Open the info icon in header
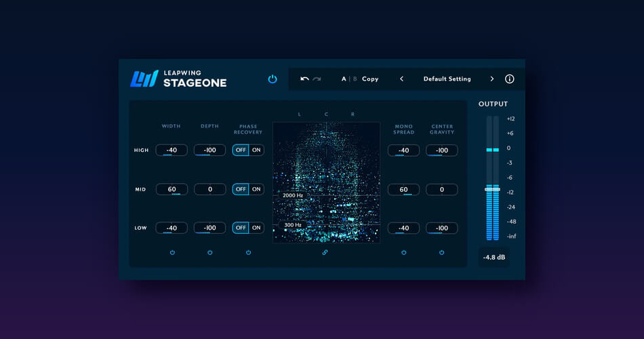 (510, 79)
